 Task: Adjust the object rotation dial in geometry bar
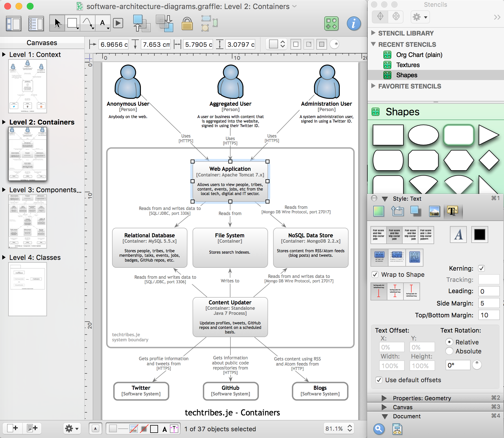click(334, 44)
